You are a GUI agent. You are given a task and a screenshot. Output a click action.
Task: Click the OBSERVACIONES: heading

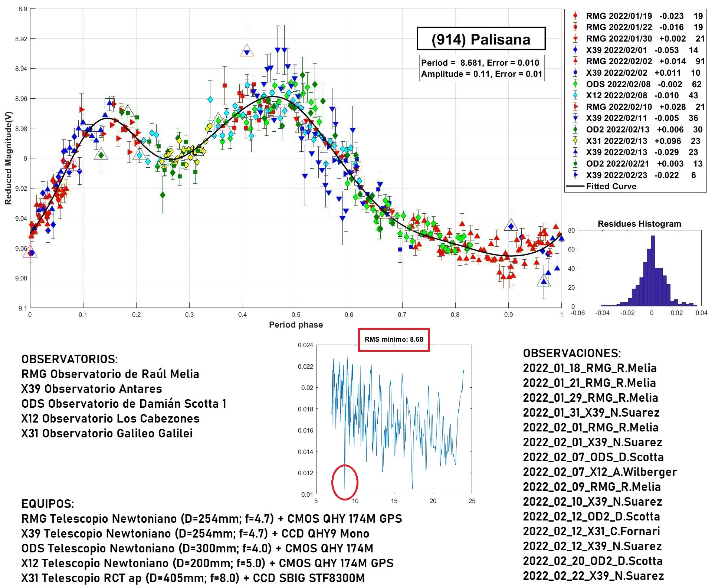click(x=572, y=353)
